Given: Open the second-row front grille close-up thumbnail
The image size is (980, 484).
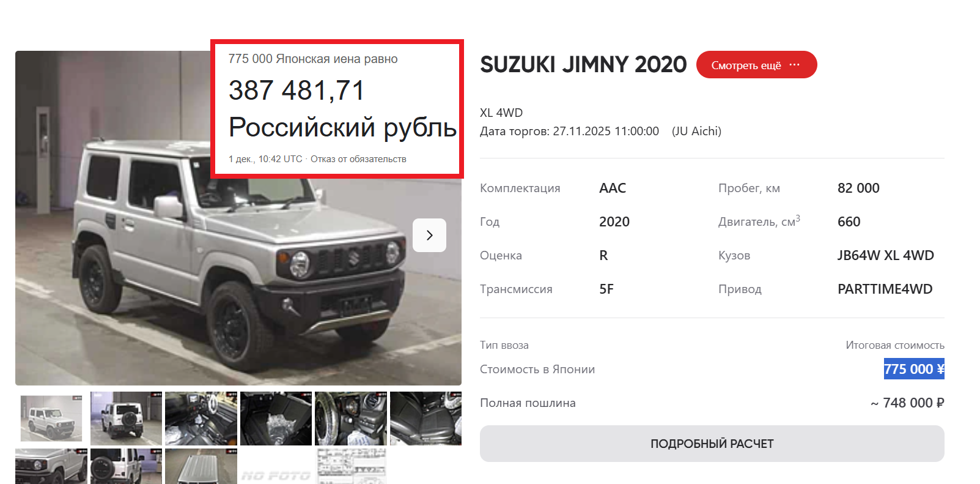Looking at the screenshot, I should pyautogui.click(x=51, y=466).
